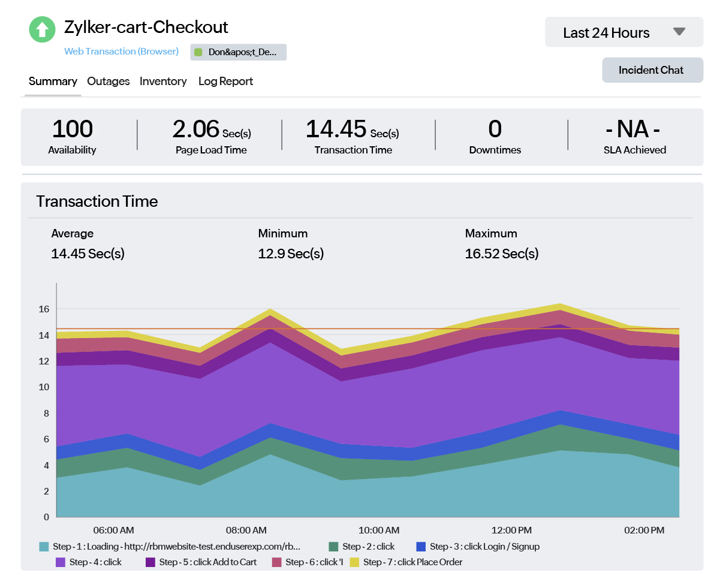Click the 02:00 PM axis label

point(644,530)
